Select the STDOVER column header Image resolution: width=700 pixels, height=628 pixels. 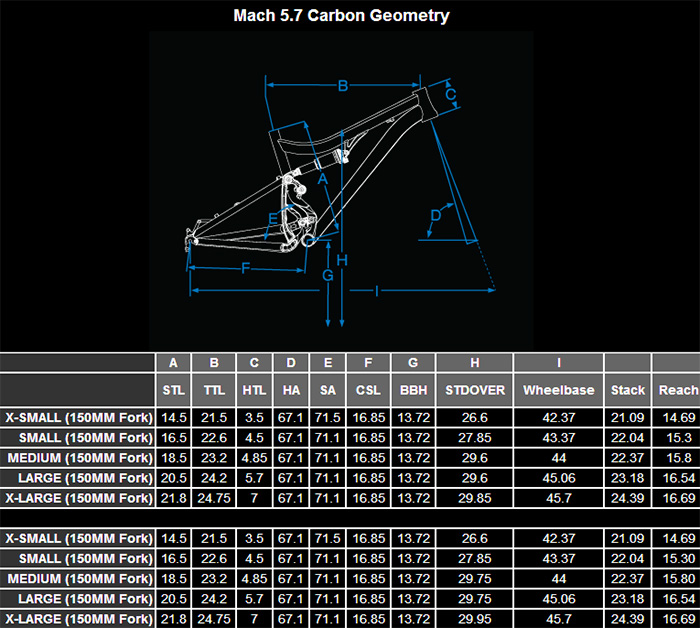point(474,390)
